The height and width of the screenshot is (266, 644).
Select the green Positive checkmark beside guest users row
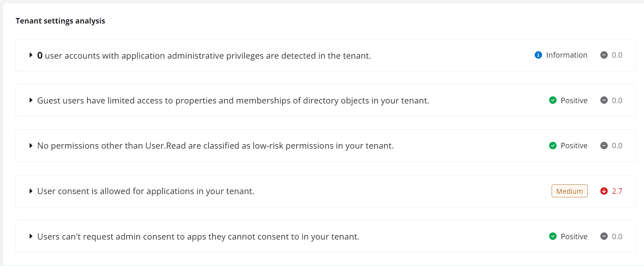click(553, 100)
